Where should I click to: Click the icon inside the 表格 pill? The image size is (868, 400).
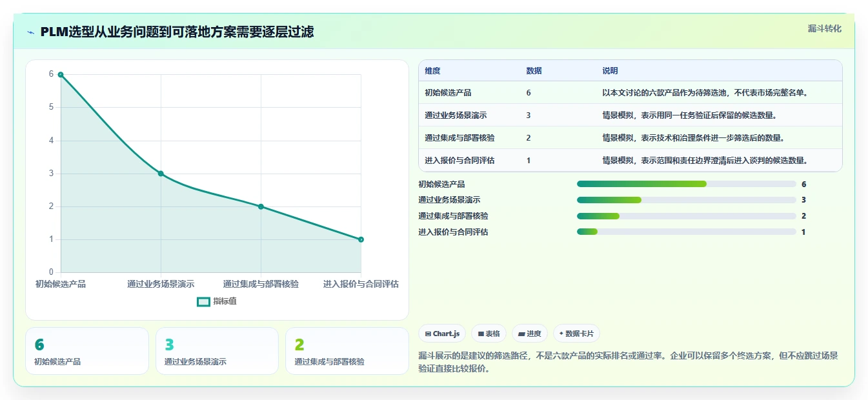click(x=481, y=334)
